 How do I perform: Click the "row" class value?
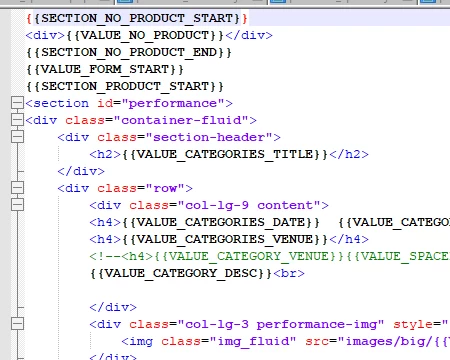pyautogui.click(x=165, y=188)
